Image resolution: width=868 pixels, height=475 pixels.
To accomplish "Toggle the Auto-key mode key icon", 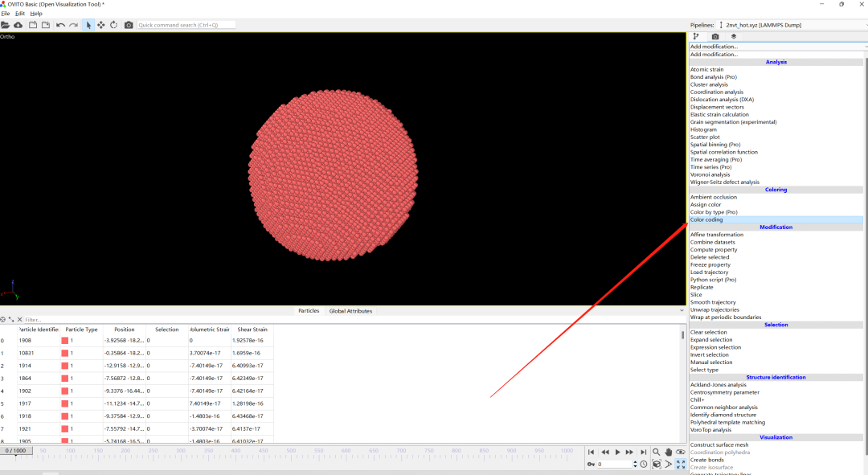I will tap(592, 464).
